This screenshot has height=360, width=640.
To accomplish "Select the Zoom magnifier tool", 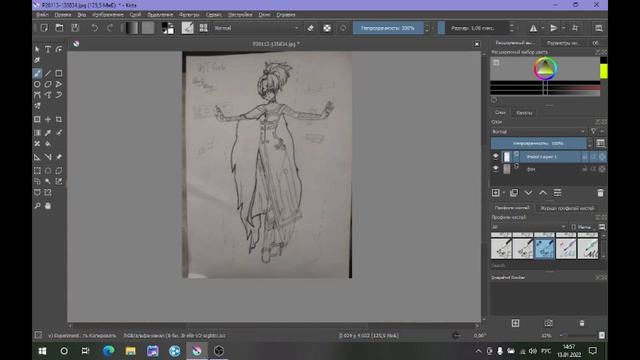I will [x=37, y=206].
